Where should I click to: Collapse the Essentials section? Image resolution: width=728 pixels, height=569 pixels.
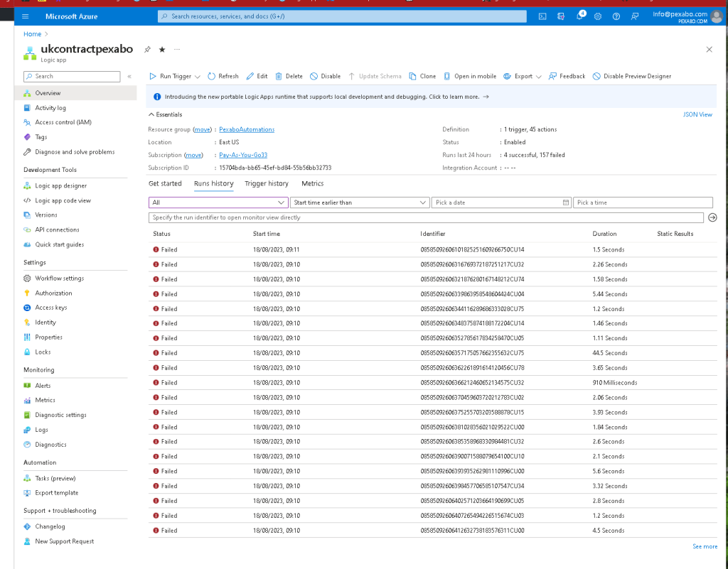pos(165,114)
